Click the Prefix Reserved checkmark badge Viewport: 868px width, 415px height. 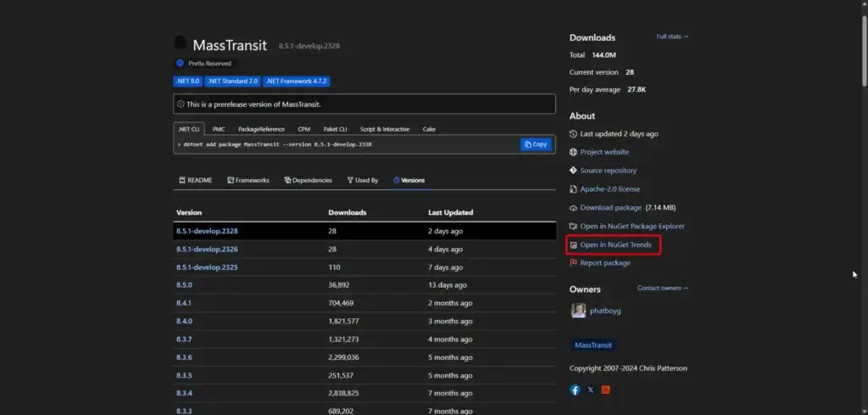pyautogui.click(x=180, y=63)
